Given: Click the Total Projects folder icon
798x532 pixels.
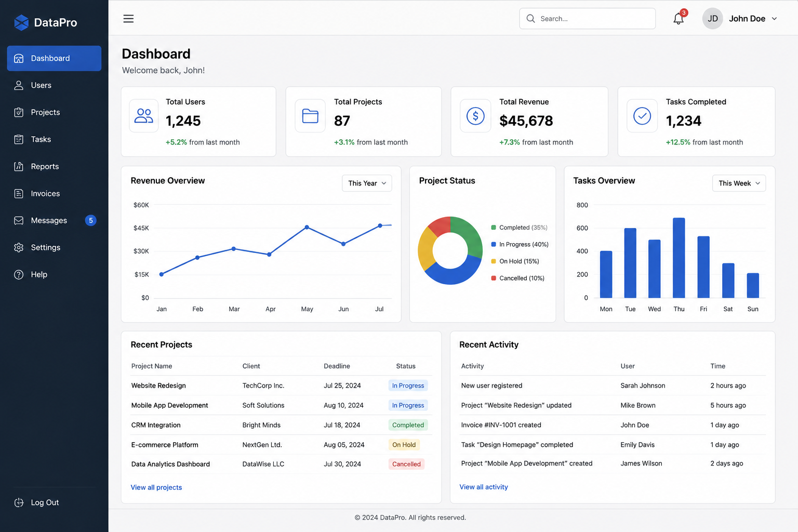Looking at the screenshot, I should pyautogui.click(x=310, y=116).
